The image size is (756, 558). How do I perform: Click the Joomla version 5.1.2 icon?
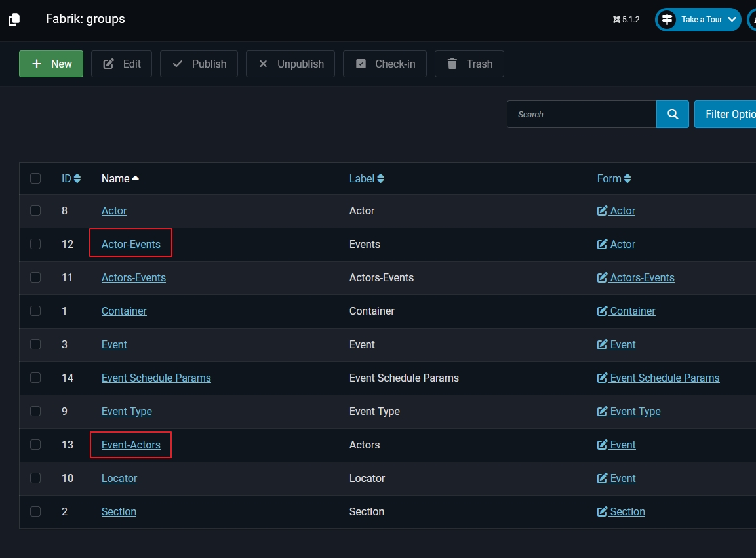(616, 20)
